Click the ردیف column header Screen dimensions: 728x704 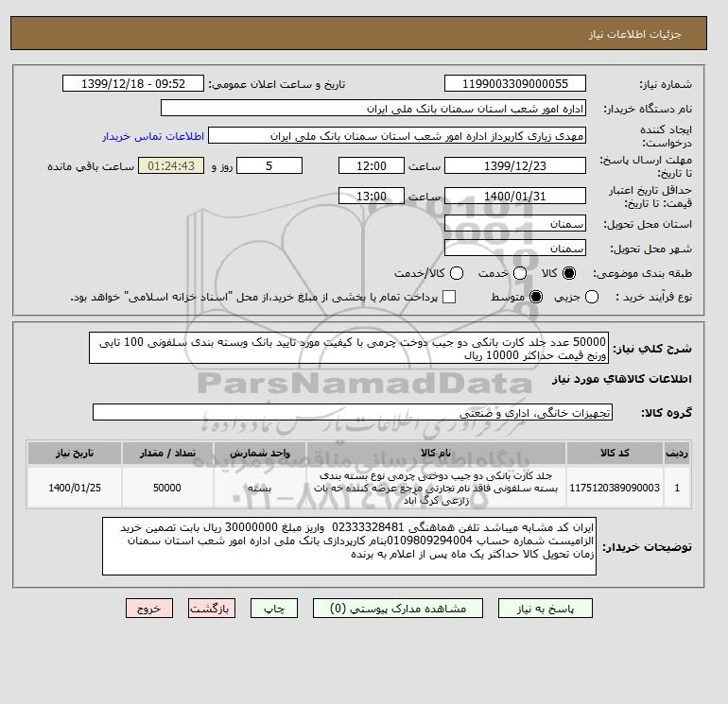[677, 453]
